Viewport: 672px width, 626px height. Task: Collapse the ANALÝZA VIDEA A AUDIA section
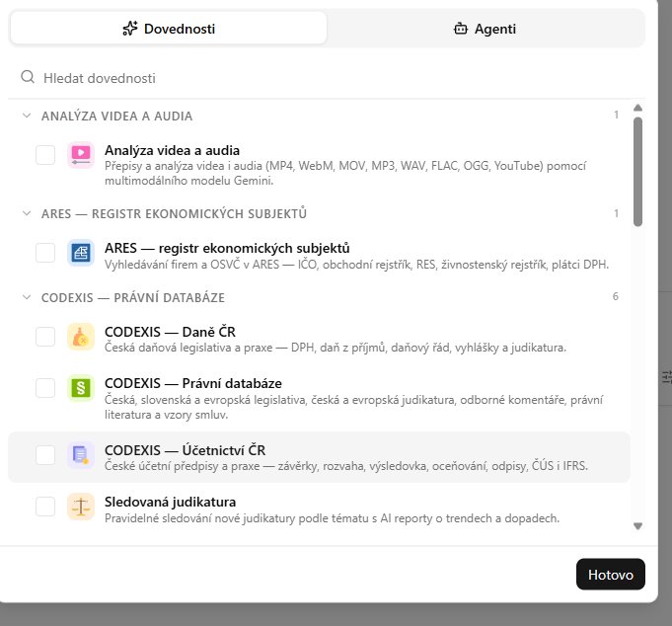click(27, 116)
